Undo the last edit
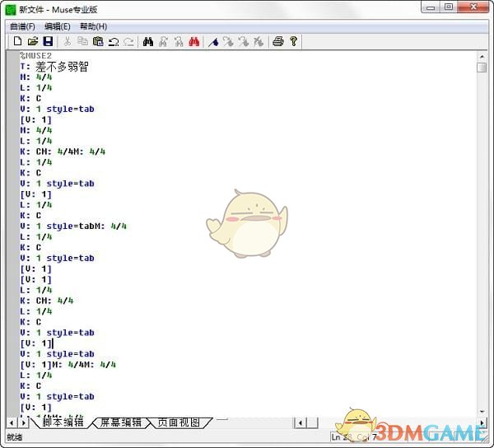494x448 pixels. coord(114,41)
